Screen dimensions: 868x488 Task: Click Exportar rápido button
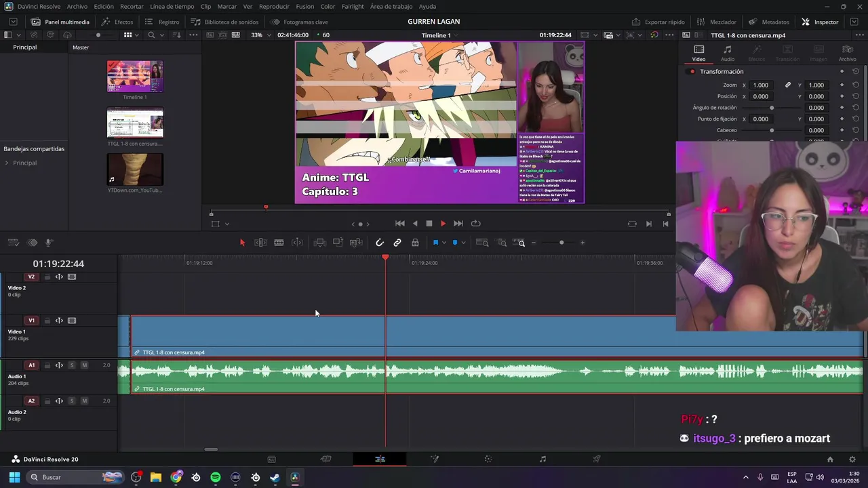[x=658, y=22]
